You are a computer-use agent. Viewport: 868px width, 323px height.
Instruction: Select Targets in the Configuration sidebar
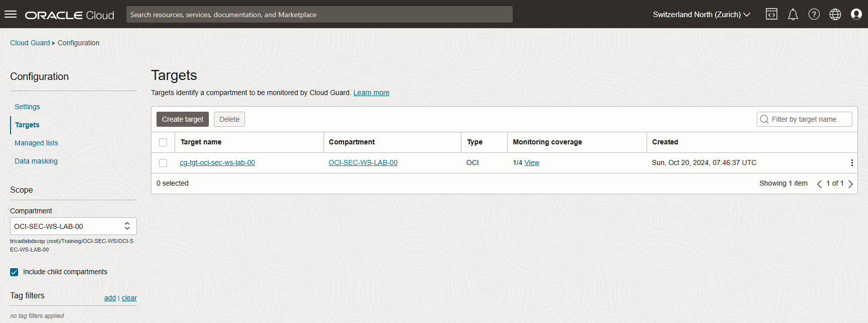pos(27,125)
